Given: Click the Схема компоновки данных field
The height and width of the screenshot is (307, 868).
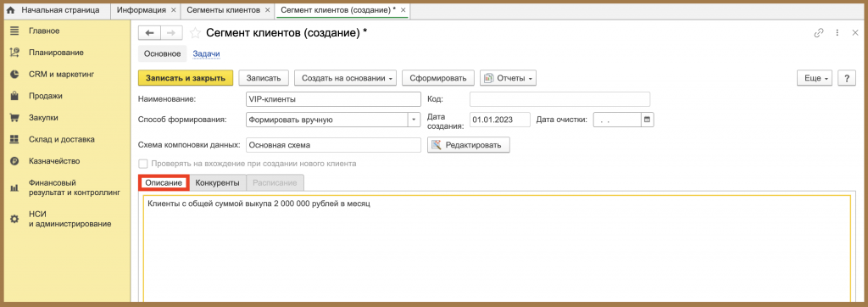Looking at the screenshot, I should click(333, 145).
